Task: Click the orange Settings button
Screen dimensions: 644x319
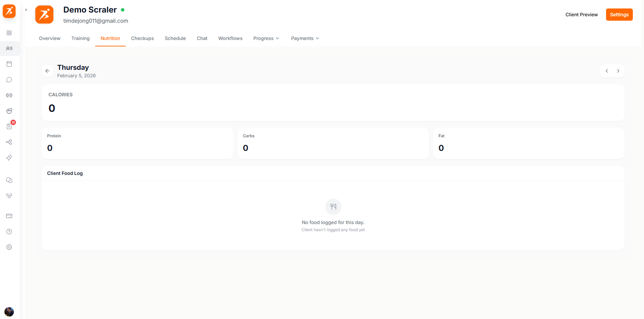Action: pyautogui.click(x=619, y=15)
